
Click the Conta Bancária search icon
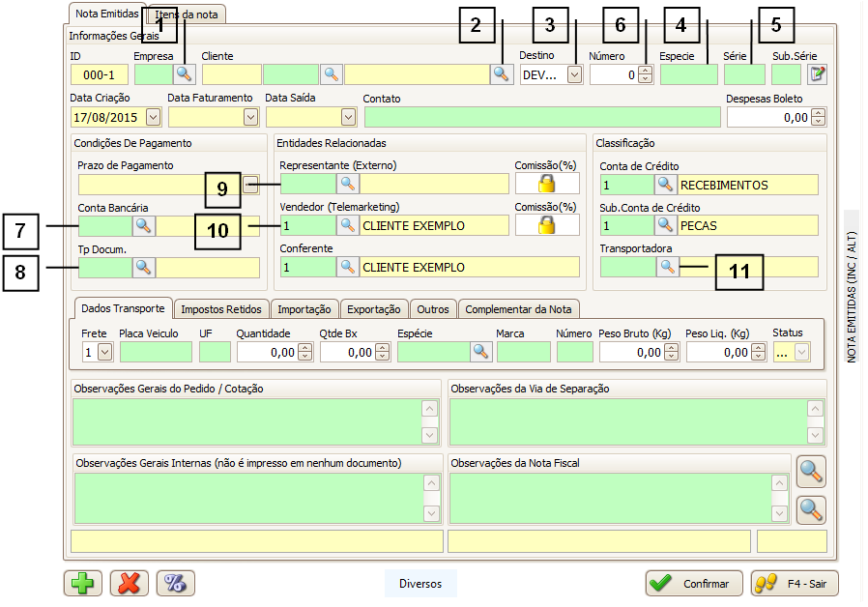(143, 226)
